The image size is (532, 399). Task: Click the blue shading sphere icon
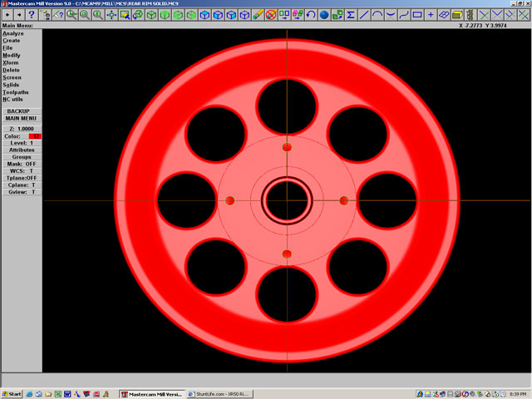point(324,15)
